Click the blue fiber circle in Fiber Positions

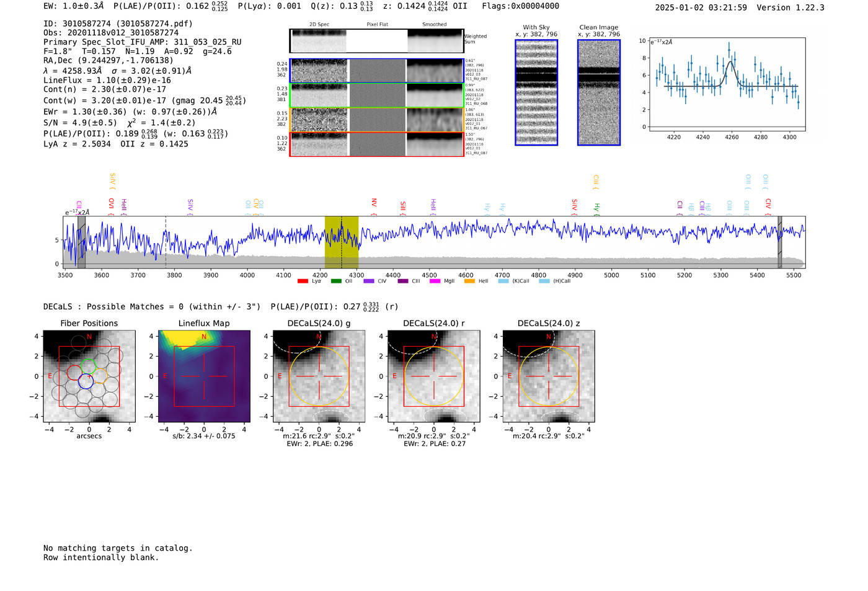click(86, 381)
